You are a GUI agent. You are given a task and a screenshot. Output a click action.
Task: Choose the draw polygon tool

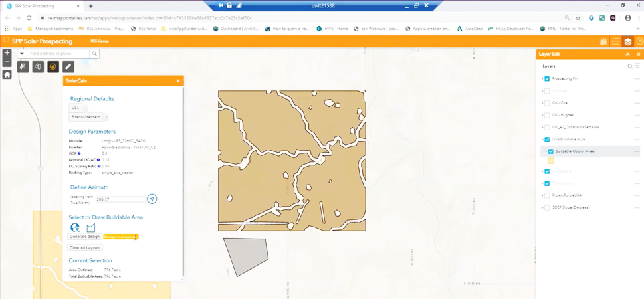coord(91,227)
